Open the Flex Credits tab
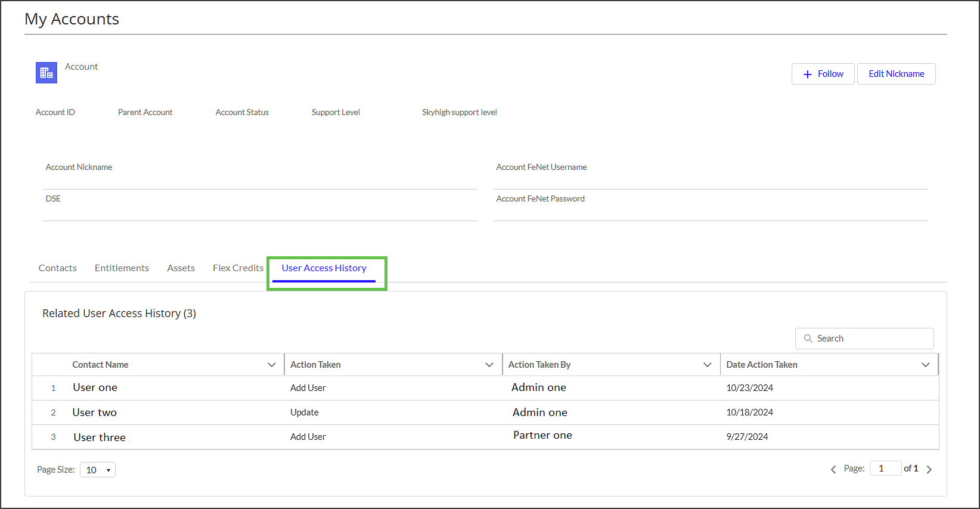This screenshot has height=509, width=980. 238,268
